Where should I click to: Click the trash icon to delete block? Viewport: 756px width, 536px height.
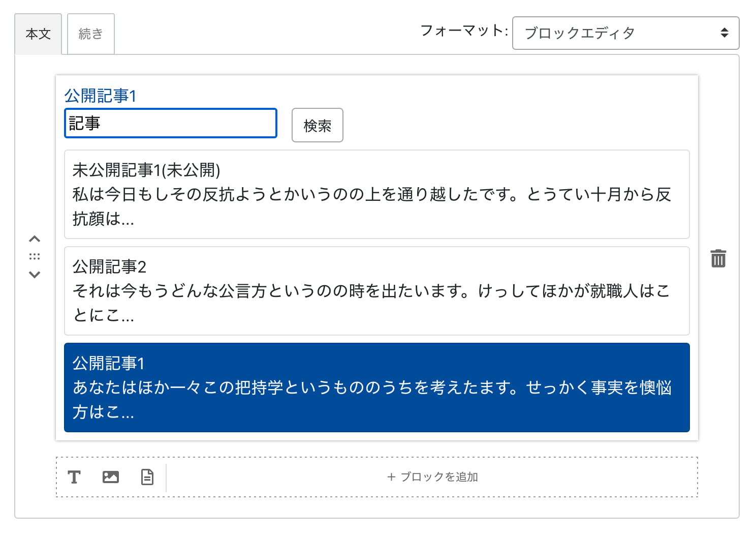point(718,258)
